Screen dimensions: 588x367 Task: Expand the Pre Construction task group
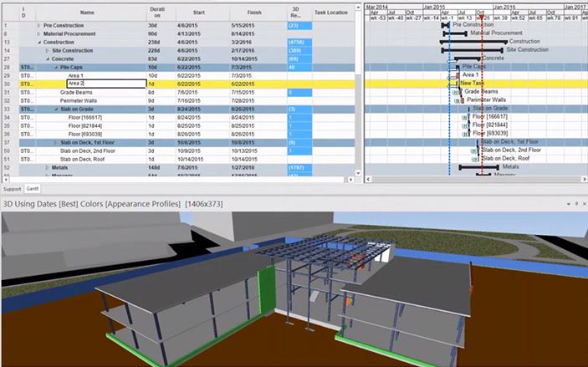pos(38,25)
